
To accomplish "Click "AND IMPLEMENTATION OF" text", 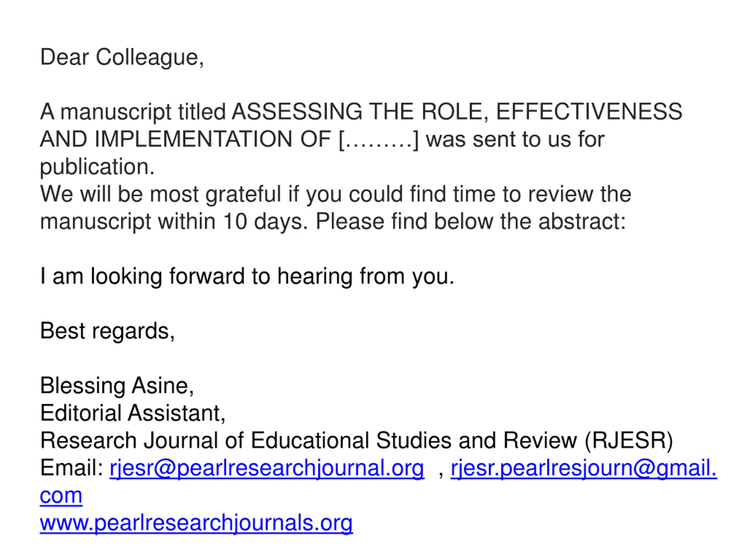I will pyautogui.click(x=185, y=139).
